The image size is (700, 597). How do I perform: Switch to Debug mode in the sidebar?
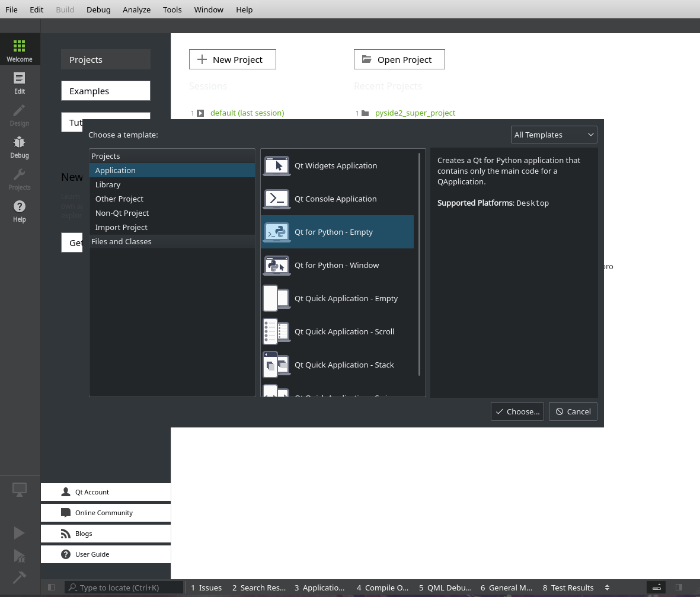coord(19,148)
